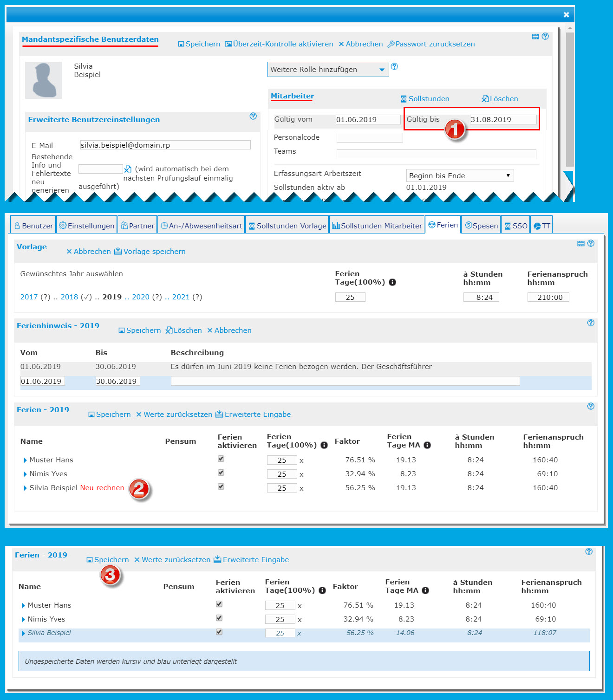The height and width of the screenshot is (700, 613).
Task: Click x next to Silvia Beispiel days, middle table
Action: (301, 488)
